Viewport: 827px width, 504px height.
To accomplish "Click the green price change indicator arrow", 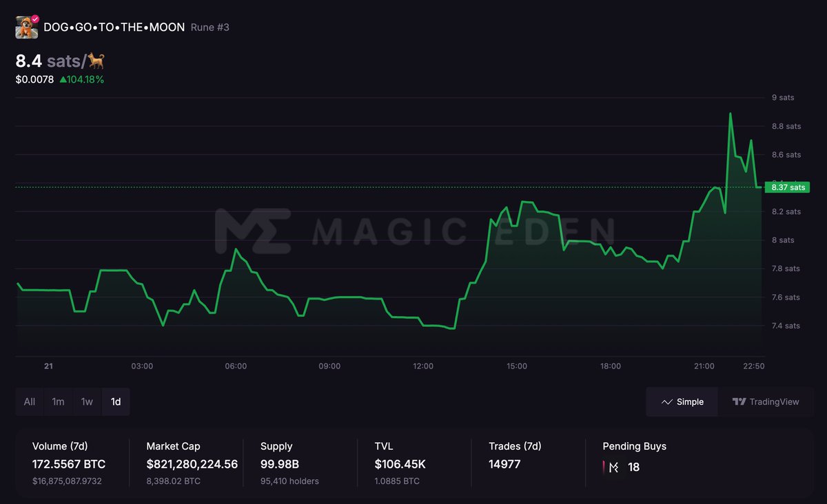I will [x=64, y=79].
